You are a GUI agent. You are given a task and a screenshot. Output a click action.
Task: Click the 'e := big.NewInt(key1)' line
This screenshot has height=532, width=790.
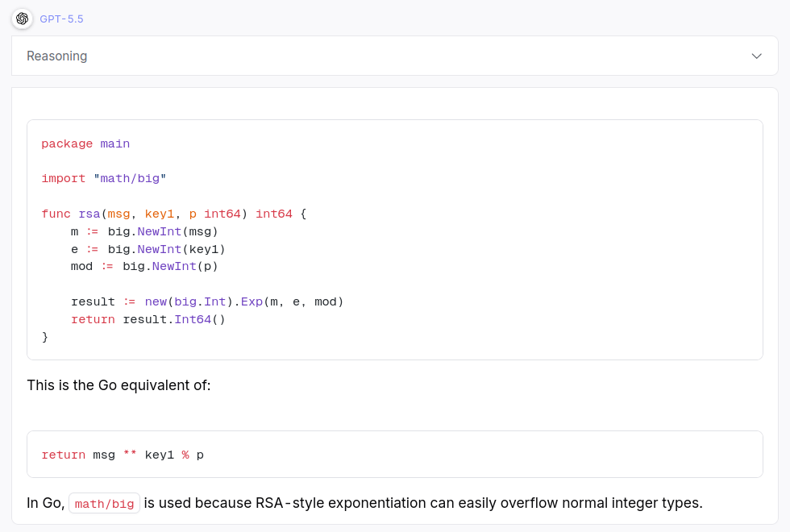pyautogui.click(x=148, y=249)
